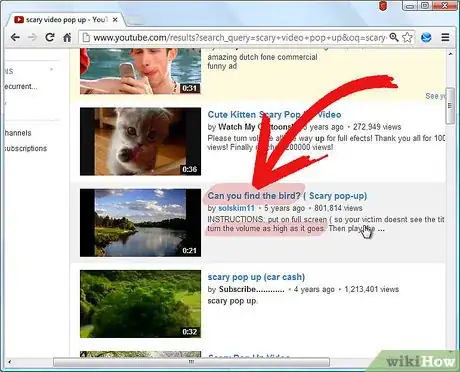Click the 'See y...' link at right
The image size is (460, 372).
click(x=435, y=96)
